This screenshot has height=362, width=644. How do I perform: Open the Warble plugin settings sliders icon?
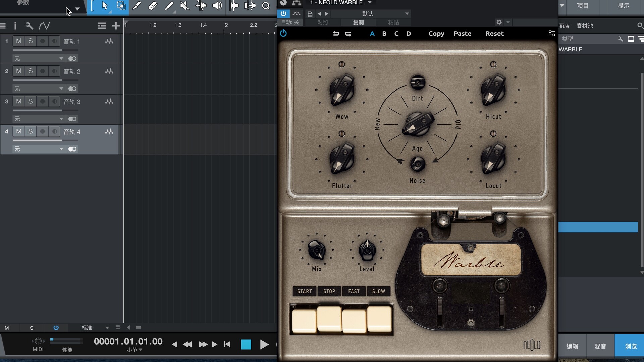pyautogui.click(x=552, y=33)
